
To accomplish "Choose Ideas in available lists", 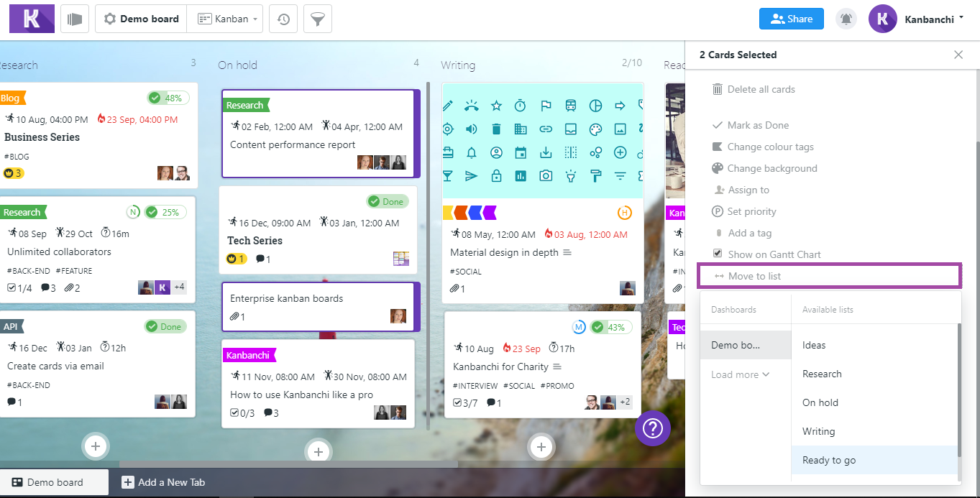I will pos(875,345).
